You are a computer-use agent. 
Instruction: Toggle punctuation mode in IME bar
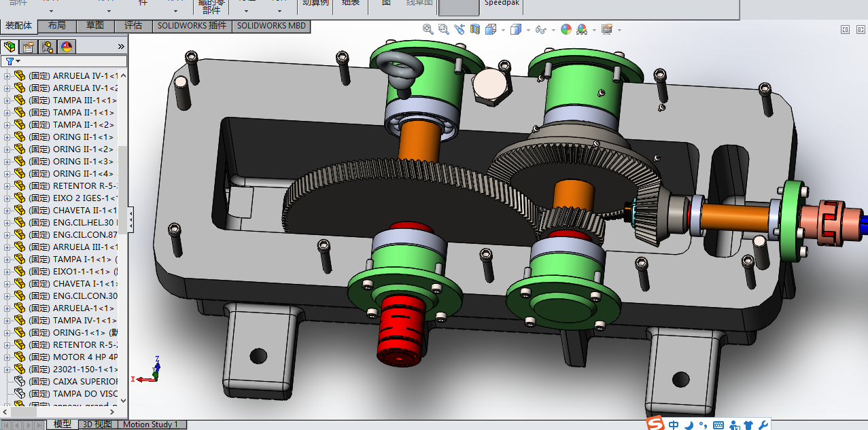703,426
